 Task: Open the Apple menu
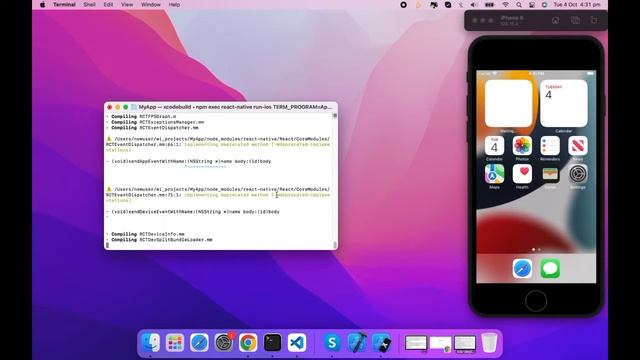42,4
